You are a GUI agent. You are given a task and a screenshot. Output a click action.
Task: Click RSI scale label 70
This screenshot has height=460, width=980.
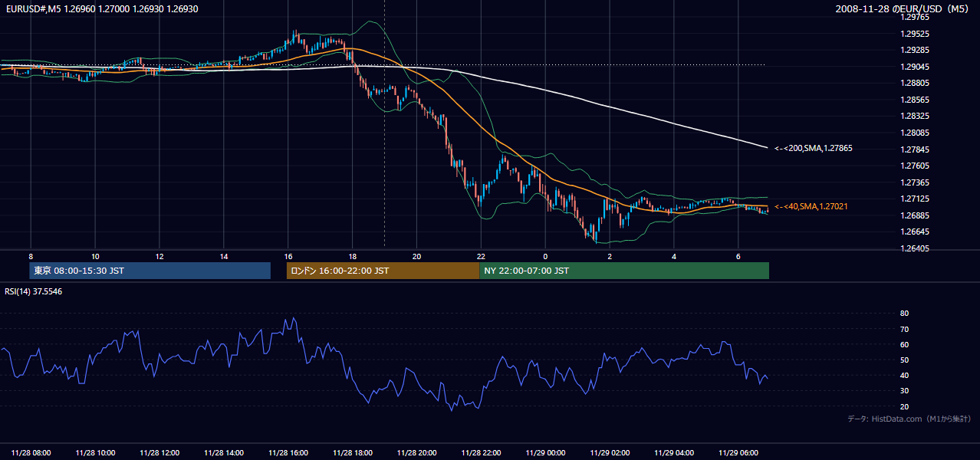pyautogui.click(x=904, y=329)
